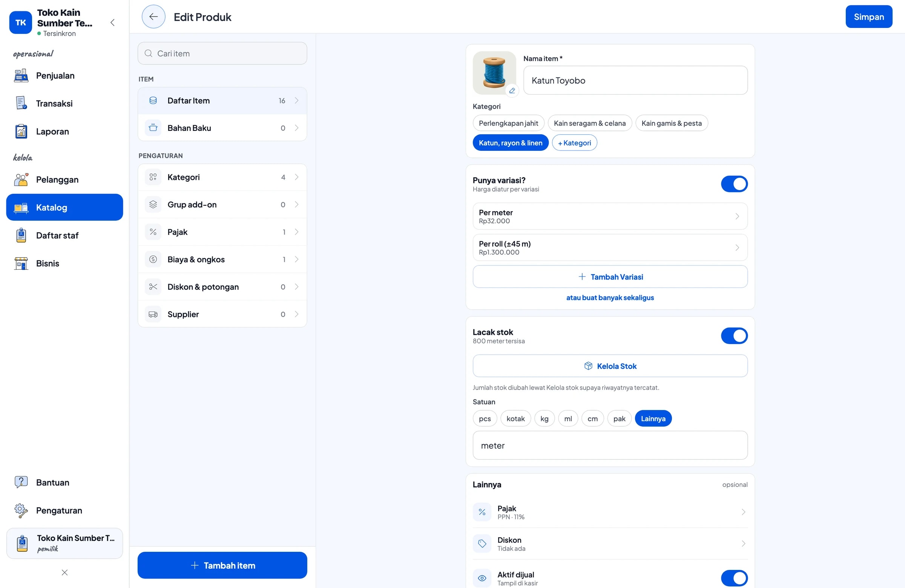
Task: Select the kg unit chip
Action: (544, 418)
